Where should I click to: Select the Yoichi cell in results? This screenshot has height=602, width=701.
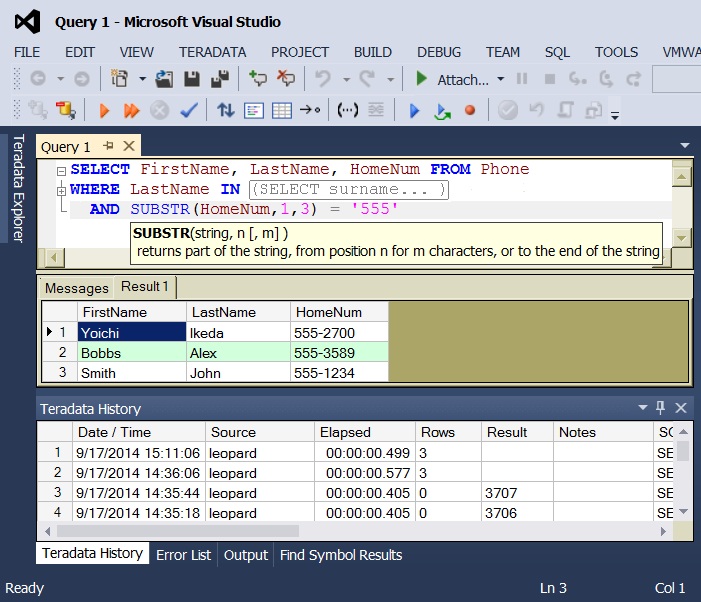tap(132, 333)
